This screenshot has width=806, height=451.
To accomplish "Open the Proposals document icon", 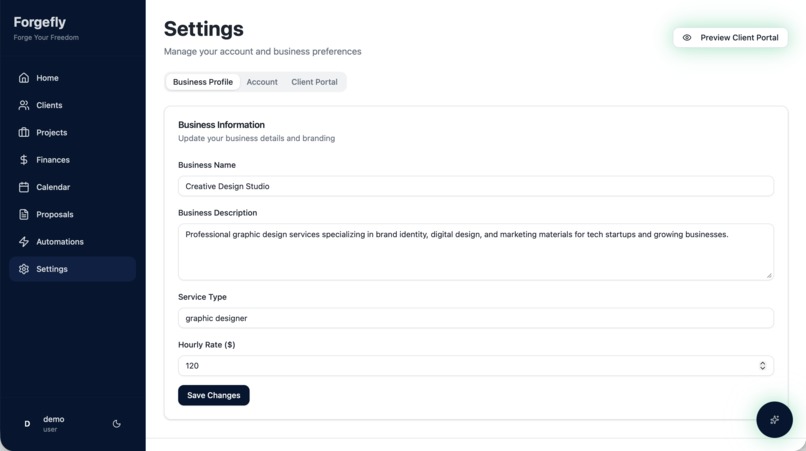I will point(24,214).
